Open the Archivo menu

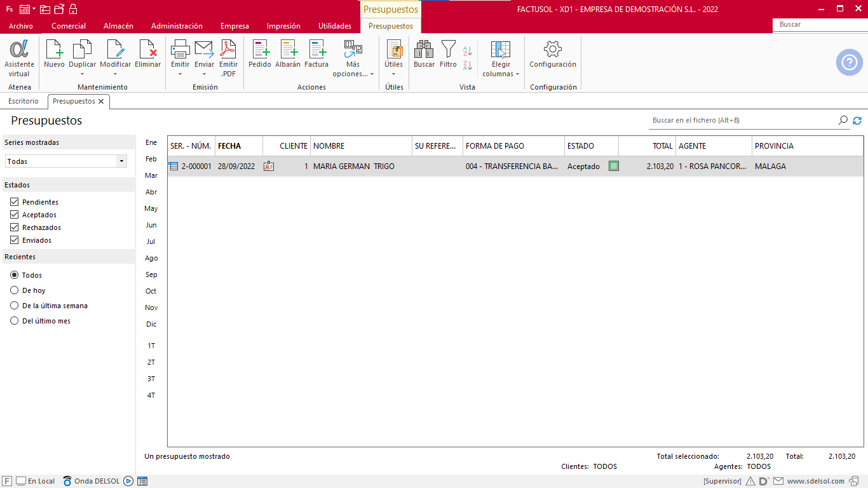[x=21, y=26]
